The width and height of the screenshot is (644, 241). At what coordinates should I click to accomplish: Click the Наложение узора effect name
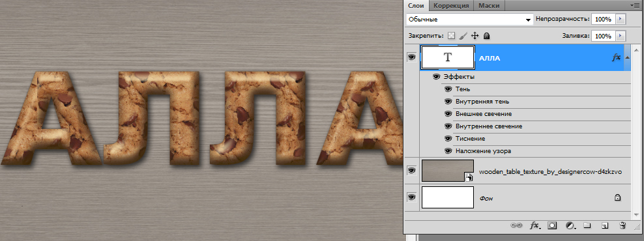coord(484,150)
